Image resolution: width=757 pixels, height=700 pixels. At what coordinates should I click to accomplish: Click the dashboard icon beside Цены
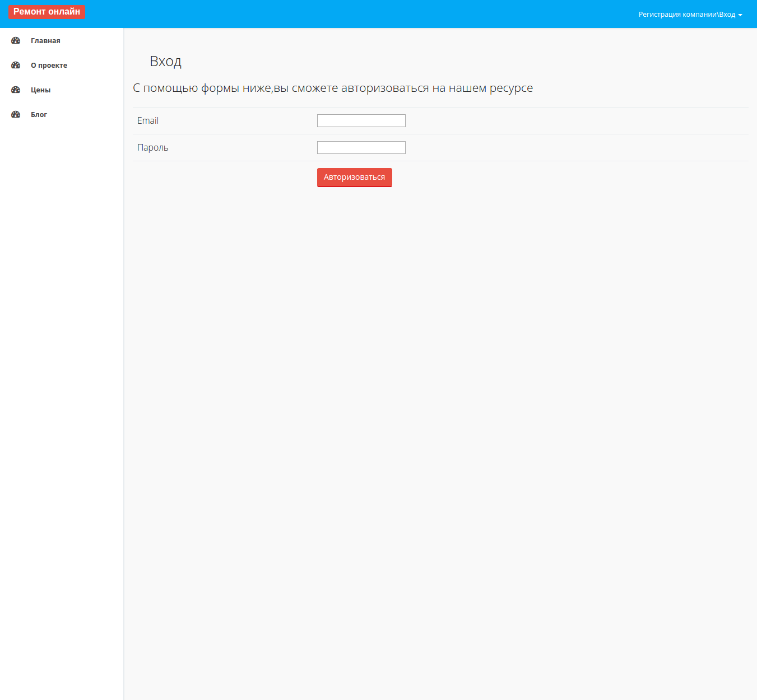click(x=16, y=90)
